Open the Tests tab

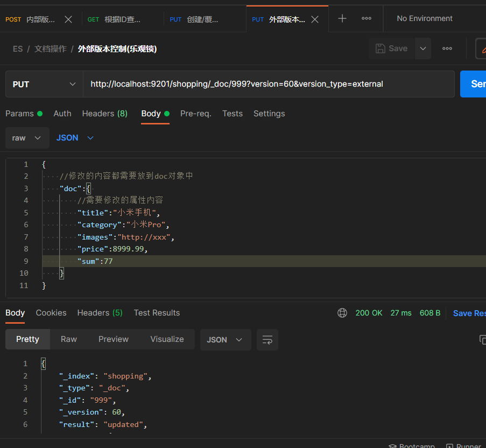click(233, 114)
